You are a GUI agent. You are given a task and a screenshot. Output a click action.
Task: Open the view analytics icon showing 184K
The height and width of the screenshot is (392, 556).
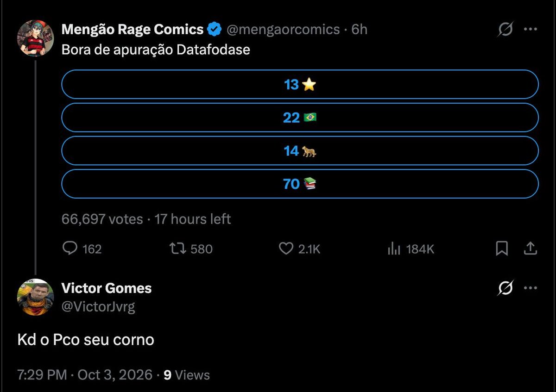click(x=394, y=249)
